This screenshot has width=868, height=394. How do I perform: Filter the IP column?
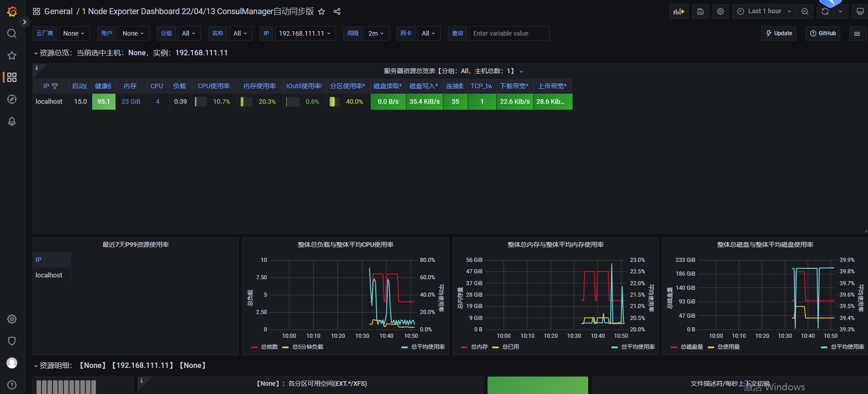pos(55,86)
